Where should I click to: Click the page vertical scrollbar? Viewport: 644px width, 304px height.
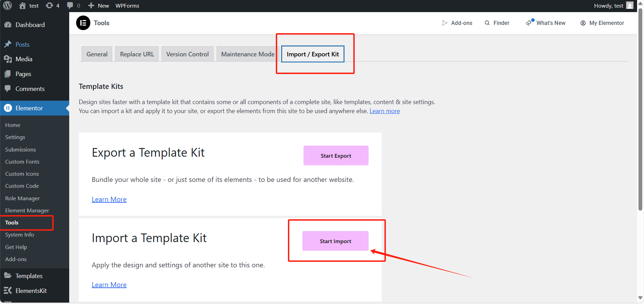point(640,111)
